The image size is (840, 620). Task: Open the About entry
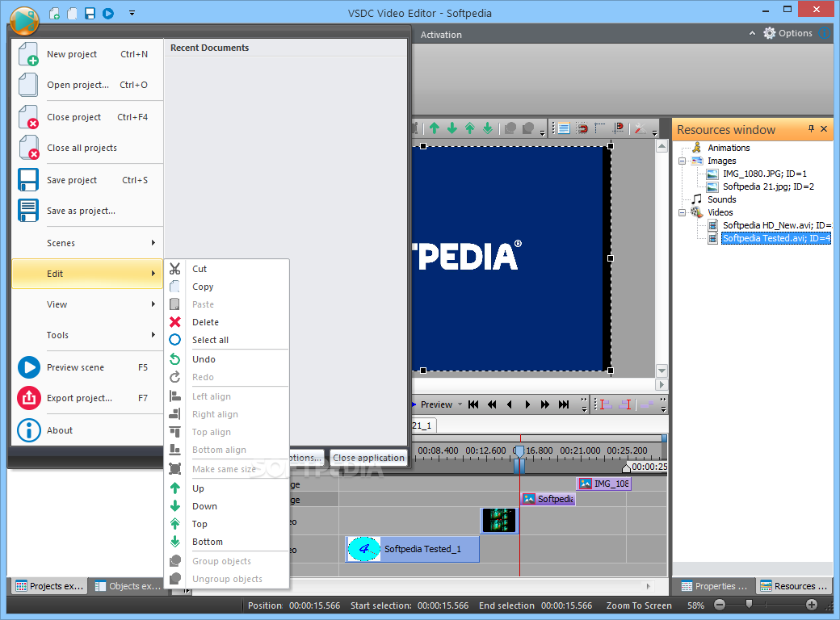[x=87, y=430]
